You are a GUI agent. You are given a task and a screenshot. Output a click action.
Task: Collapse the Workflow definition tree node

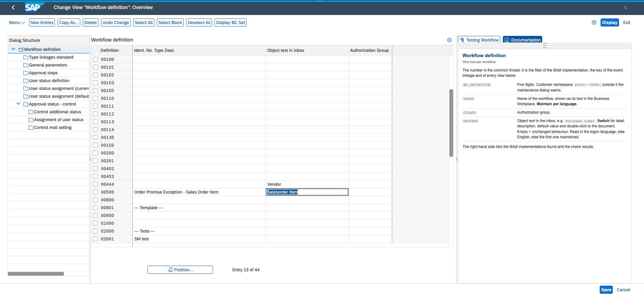(13, 49)
